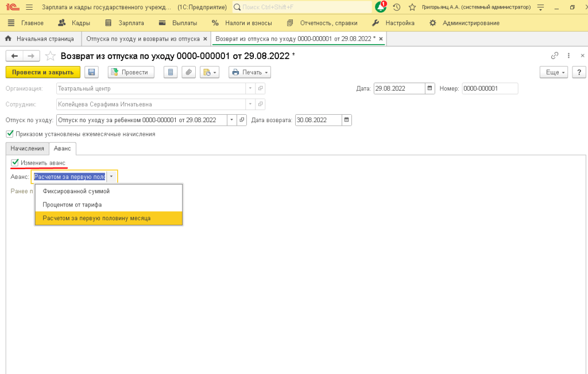Click the back navigation arrow
This screenshot has width=588, height=374.
(x=14, y=56)
